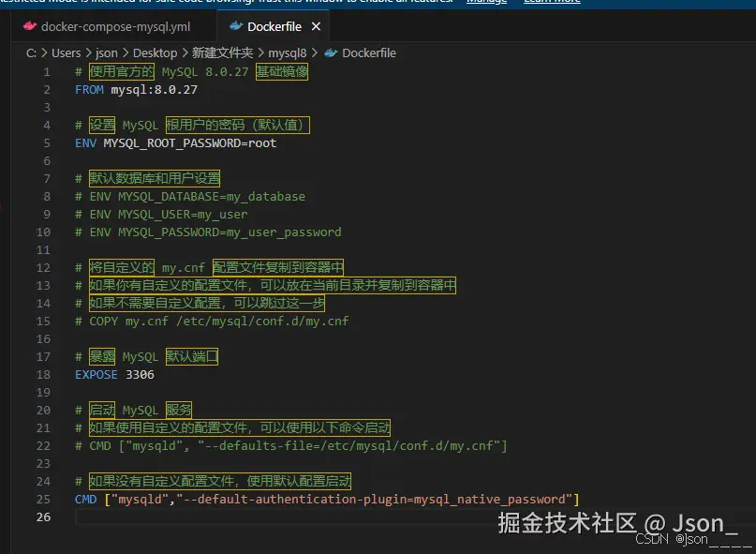The width and height of the screenshot is (756, 554).
Task: Click 'mysql:8.0.27' in the FROM line
Action: 154,90
